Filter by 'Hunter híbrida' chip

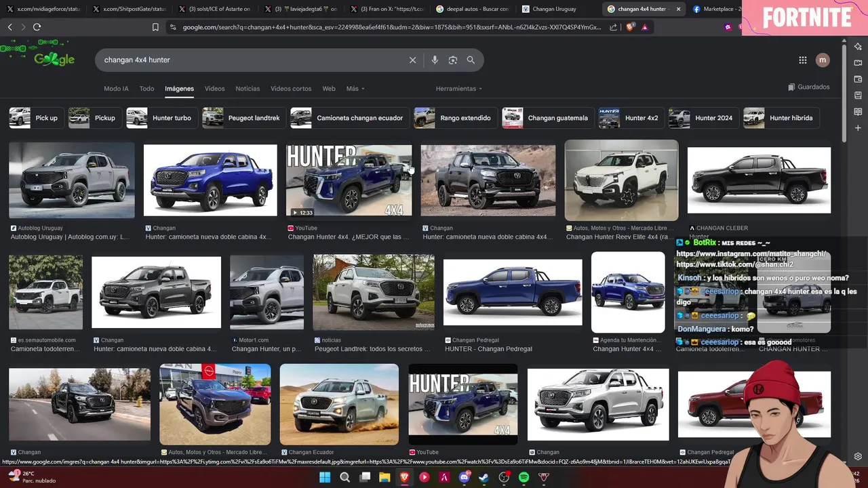pos(782,118)
